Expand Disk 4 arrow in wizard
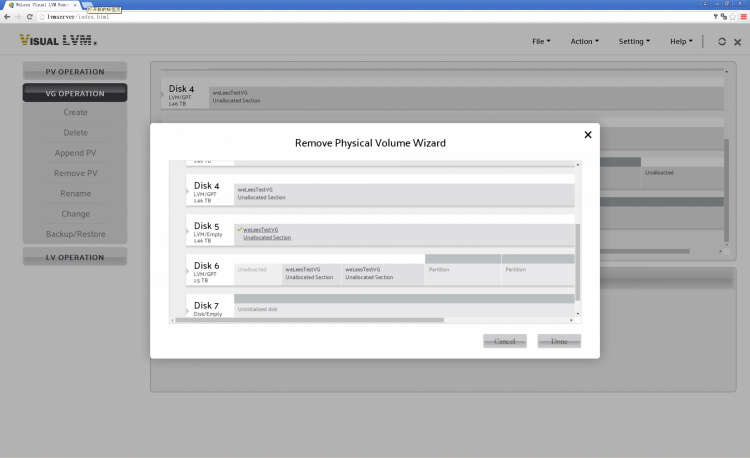 click(189, 191)
